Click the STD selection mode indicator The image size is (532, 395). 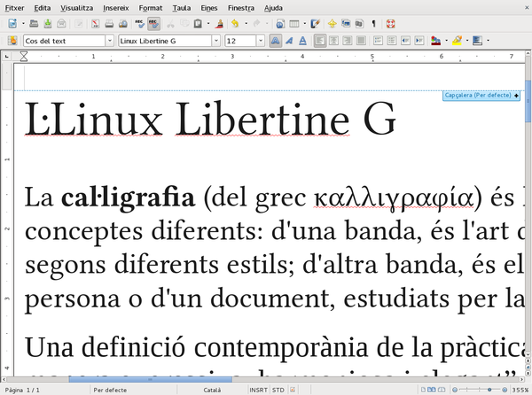click(278, 390)
